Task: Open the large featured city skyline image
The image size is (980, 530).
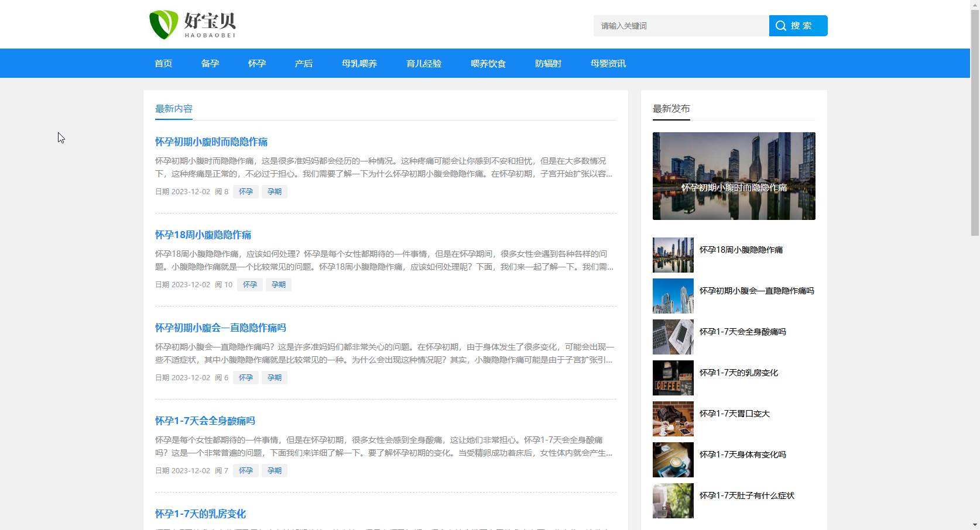Action: (734, 176)
